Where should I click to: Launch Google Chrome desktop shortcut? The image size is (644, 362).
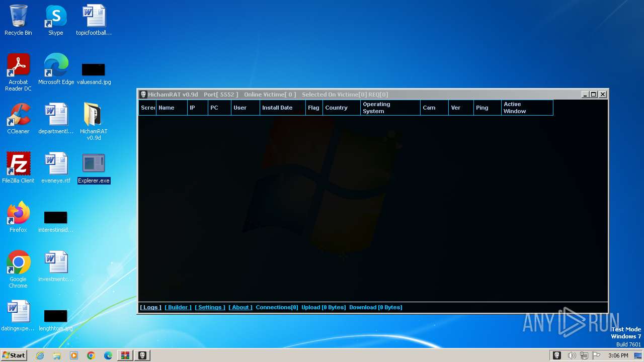[18, 269]
